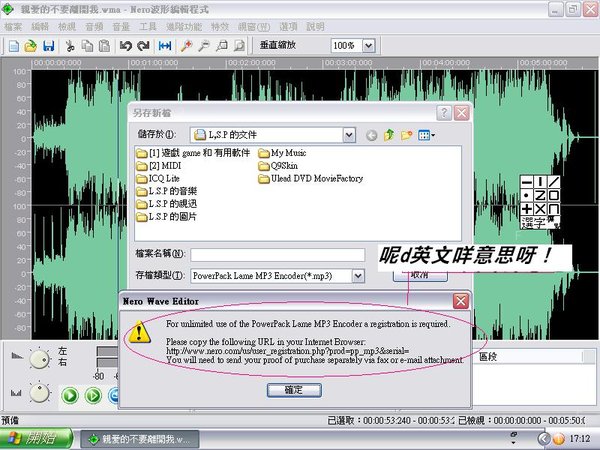The height and width of the screenshot is (450, 600).
Task: Click the upper volume knob
Action: [39, 359]
